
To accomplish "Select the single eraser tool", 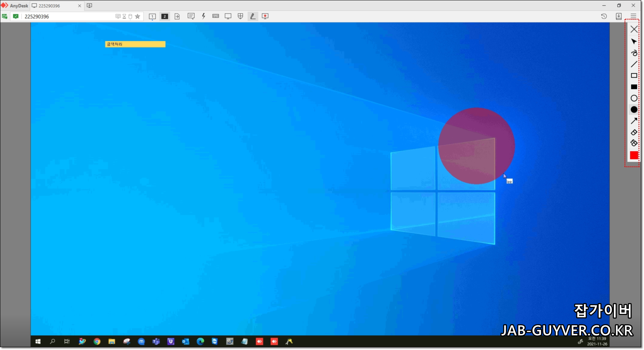I will coord(634,132).
